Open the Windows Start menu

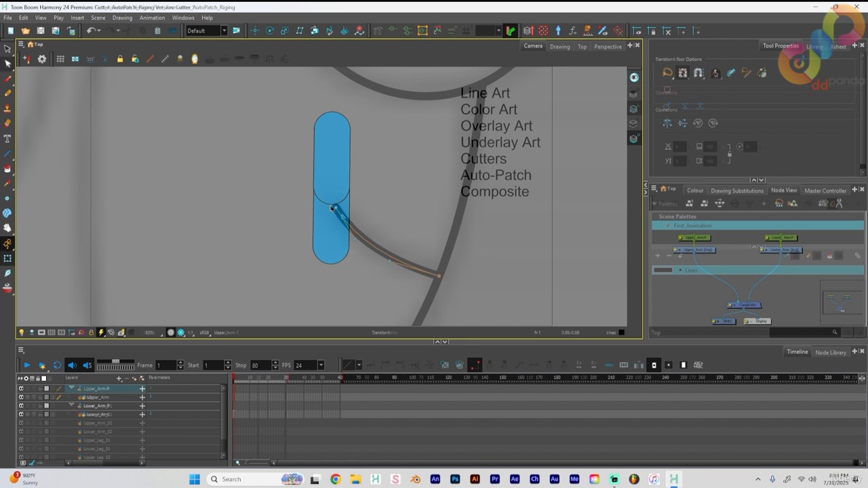pos(195,479)
